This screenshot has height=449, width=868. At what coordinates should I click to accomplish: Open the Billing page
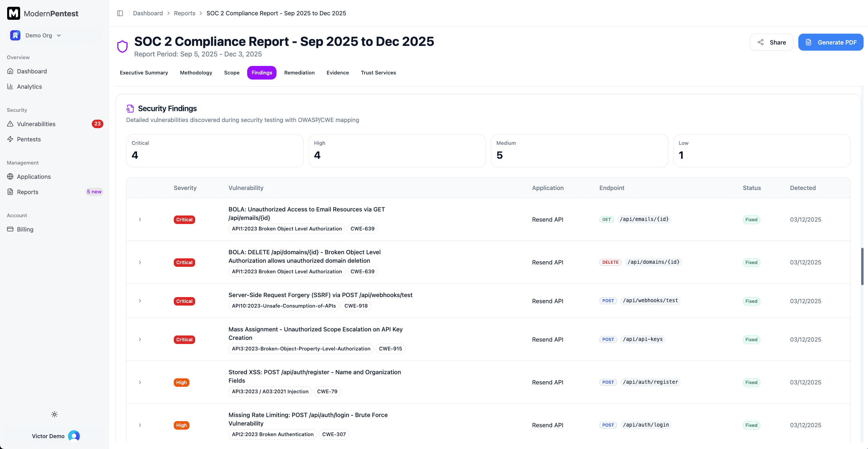coord(25,229)
